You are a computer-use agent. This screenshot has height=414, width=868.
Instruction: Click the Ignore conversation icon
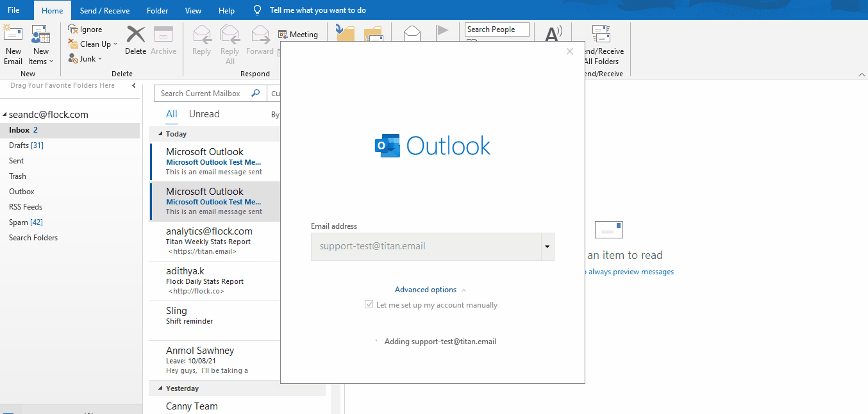[x=73, y=29]
